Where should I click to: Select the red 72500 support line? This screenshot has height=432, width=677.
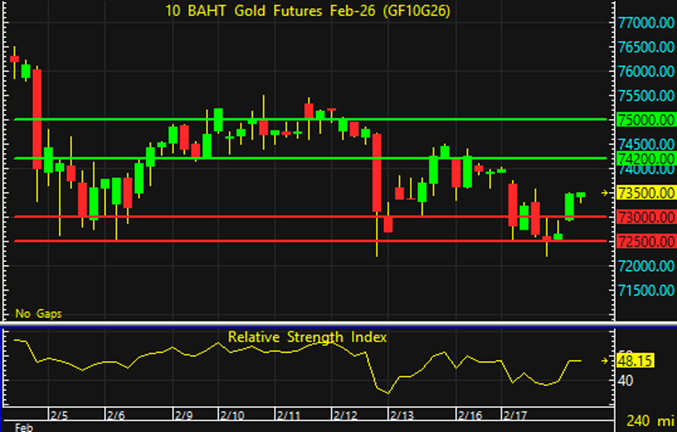pyautogui.click(x=300, y=241)
